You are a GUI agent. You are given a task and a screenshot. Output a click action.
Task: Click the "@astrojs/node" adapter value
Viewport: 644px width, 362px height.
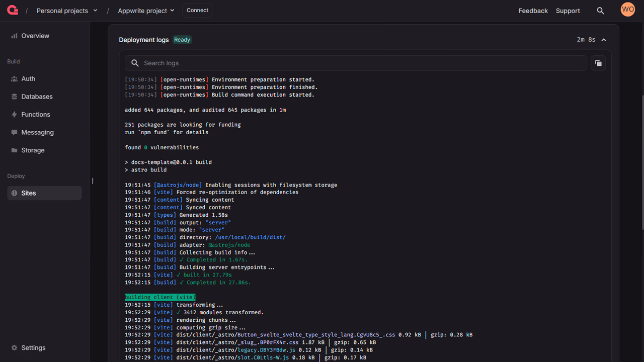(229, 245)
